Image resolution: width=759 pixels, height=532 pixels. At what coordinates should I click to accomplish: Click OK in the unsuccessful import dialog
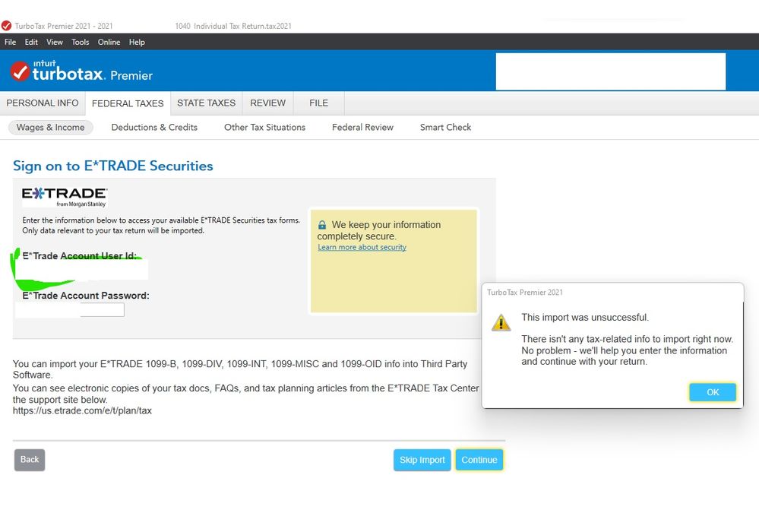[713, 392]
